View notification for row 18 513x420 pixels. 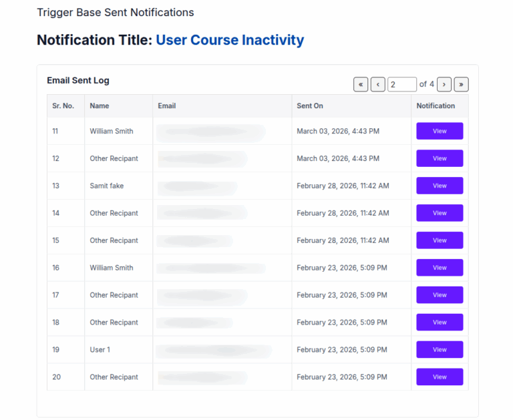click(x=440, y=323)
